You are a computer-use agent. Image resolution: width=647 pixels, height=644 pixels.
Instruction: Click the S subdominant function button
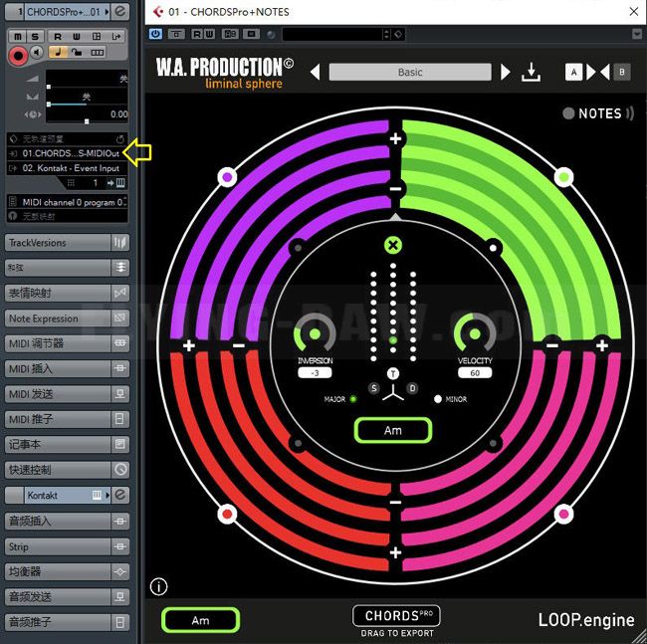[x=374, y=388]
